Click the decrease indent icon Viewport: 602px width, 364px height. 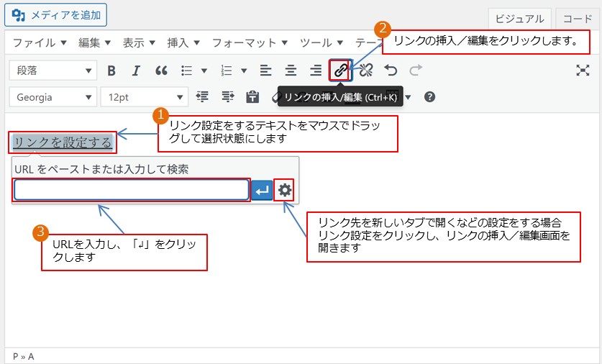(x=202, y=97)
